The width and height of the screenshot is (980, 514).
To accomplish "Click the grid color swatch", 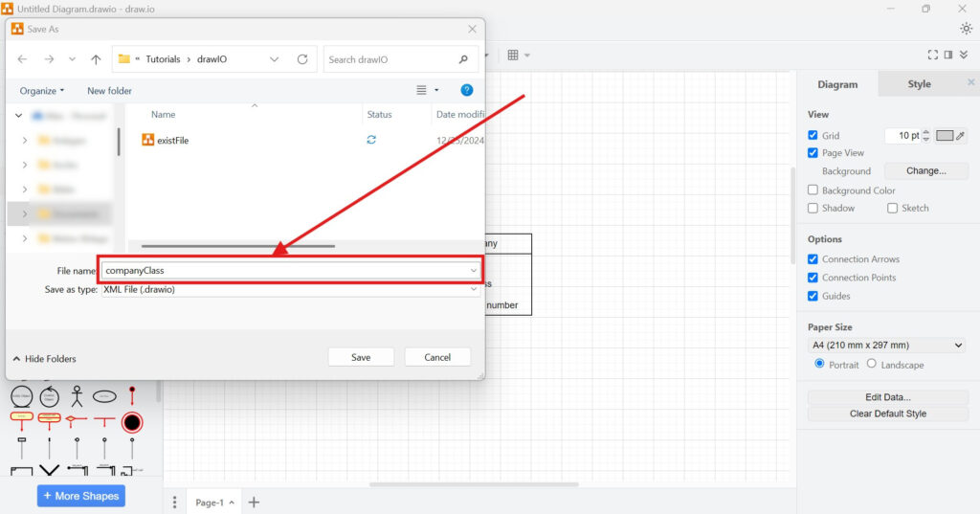I will (x=945, y=136).
